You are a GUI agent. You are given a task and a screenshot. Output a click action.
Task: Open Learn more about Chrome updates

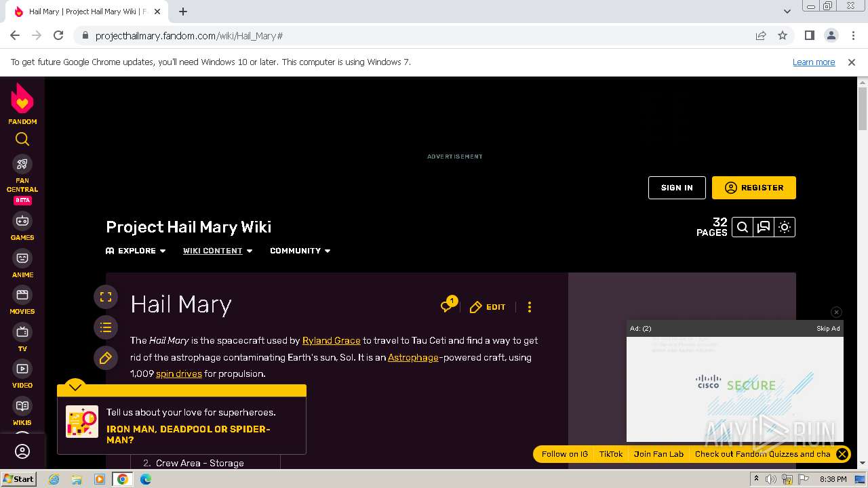pyautogui.click(x=814, y=62)
